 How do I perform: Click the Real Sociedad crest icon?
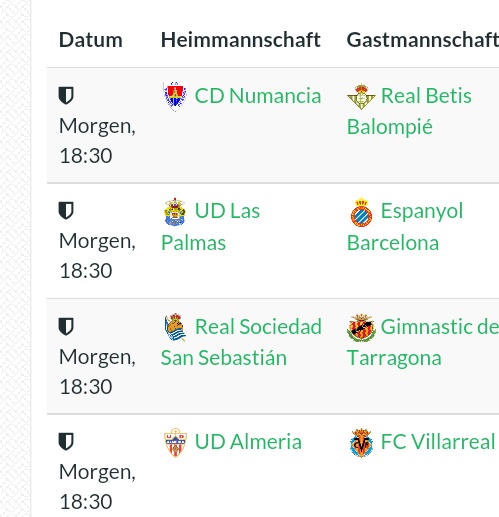[x=175, y=327]
